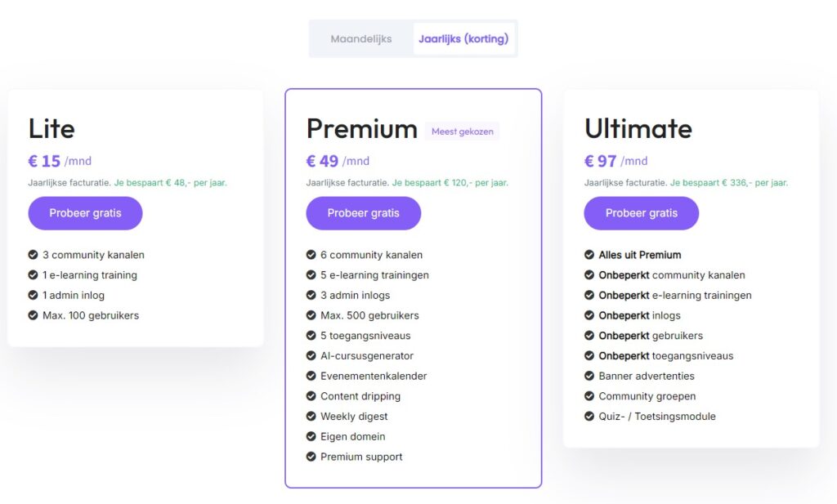Click the 'Weekly digest' feature text
837x504 pixels.
(x=354, y=417)
